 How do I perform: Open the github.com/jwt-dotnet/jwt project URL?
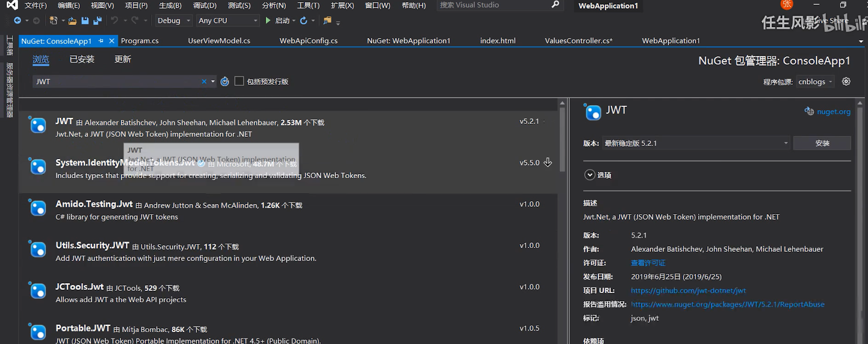pyautogui.click(x=688, y=291)
